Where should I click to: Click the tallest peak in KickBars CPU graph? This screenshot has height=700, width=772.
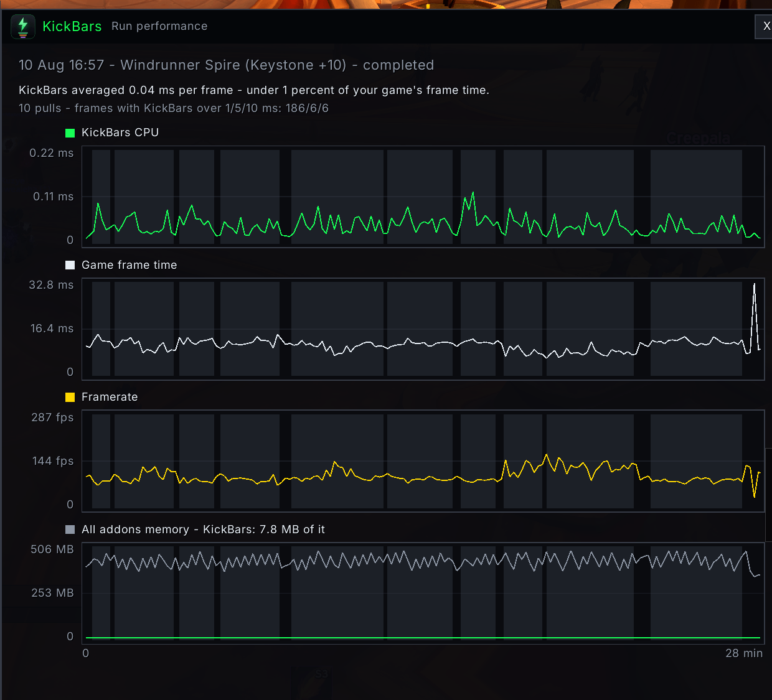(473, 192)
